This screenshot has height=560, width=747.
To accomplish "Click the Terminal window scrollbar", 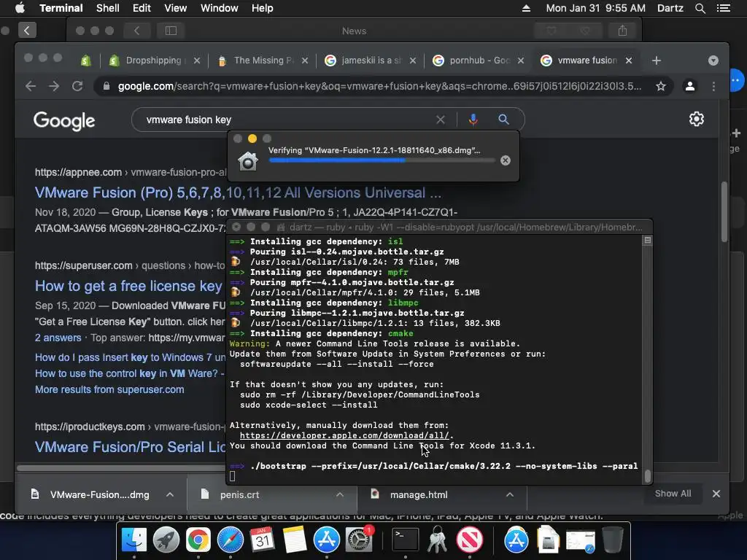I will coord(648,475).
